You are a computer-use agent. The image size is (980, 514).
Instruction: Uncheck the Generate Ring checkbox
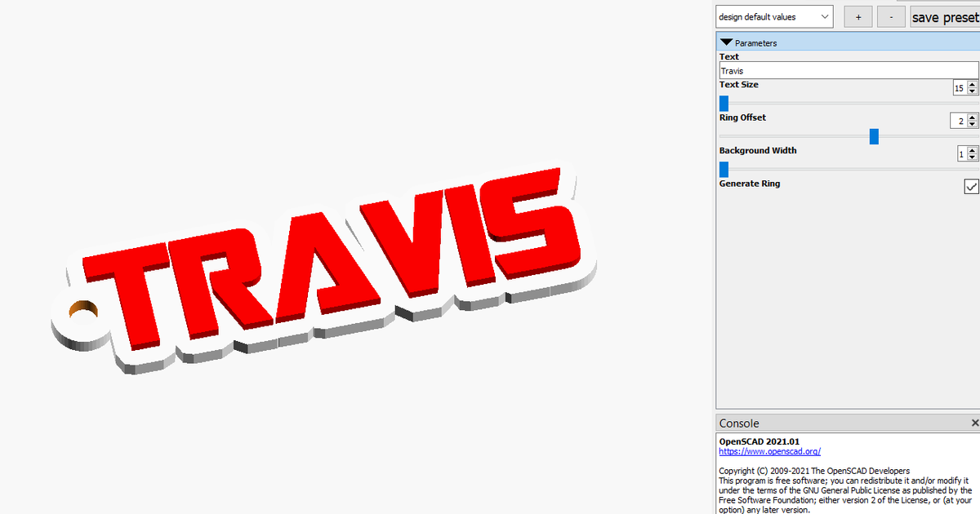[x=971, y=186]
